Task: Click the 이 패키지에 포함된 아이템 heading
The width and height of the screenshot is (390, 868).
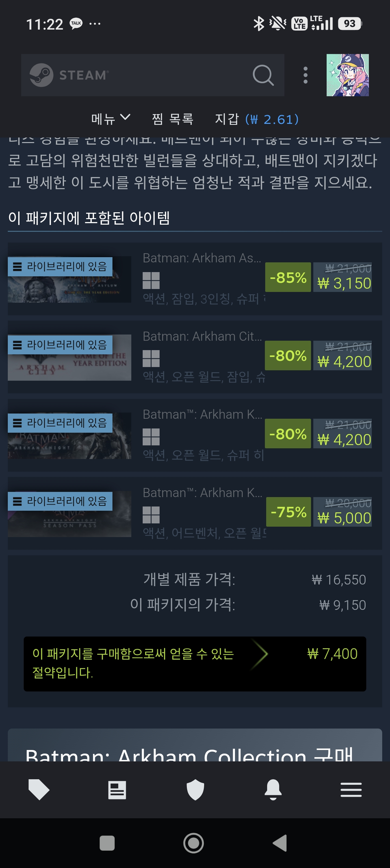Action: [89, 218]
